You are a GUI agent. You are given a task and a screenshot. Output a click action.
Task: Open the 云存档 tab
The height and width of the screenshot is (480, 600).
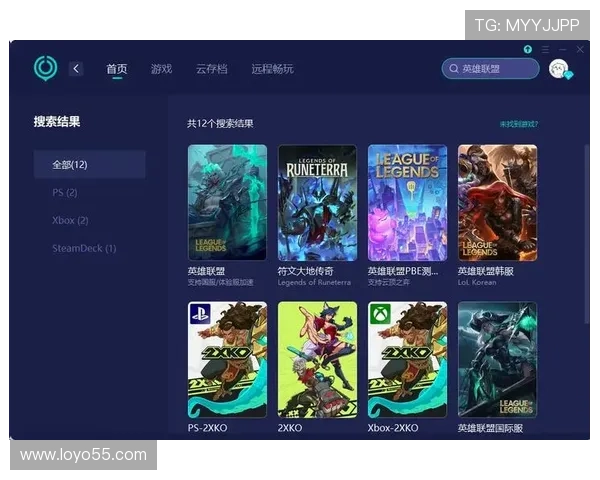[x=212, y=69]
